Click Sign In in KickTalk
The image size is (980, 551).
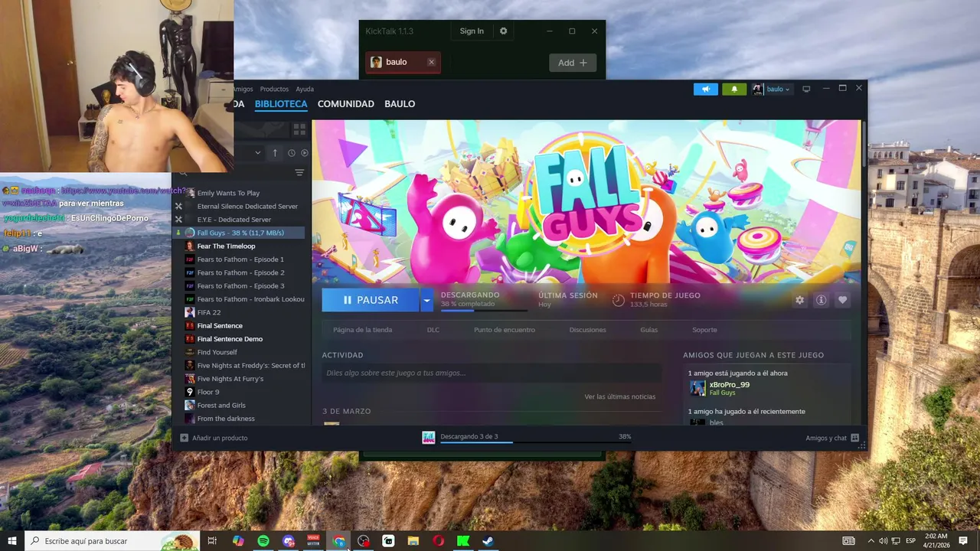[x=472, y=31]
